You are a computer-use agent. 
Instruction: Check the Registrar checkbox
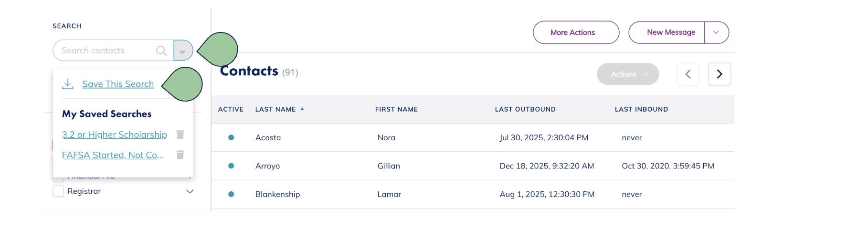(58, 191)
